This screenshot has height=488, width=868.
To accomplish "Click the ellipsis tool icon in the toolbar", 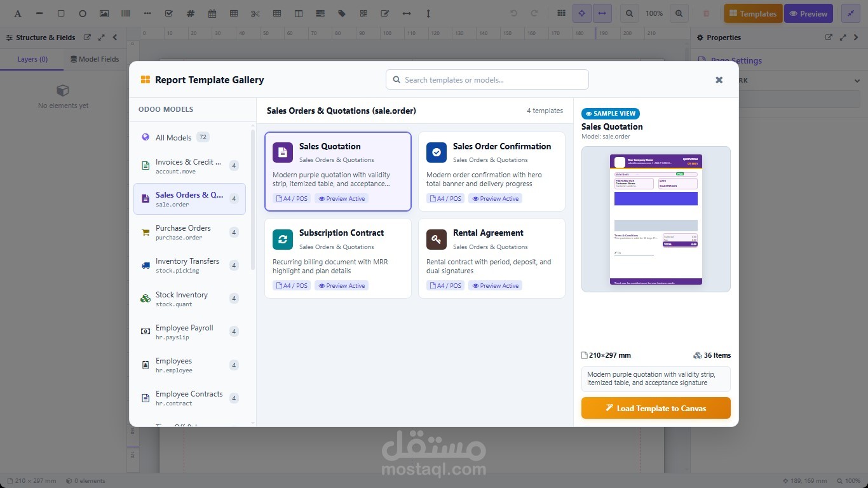I will coord(147,13).
